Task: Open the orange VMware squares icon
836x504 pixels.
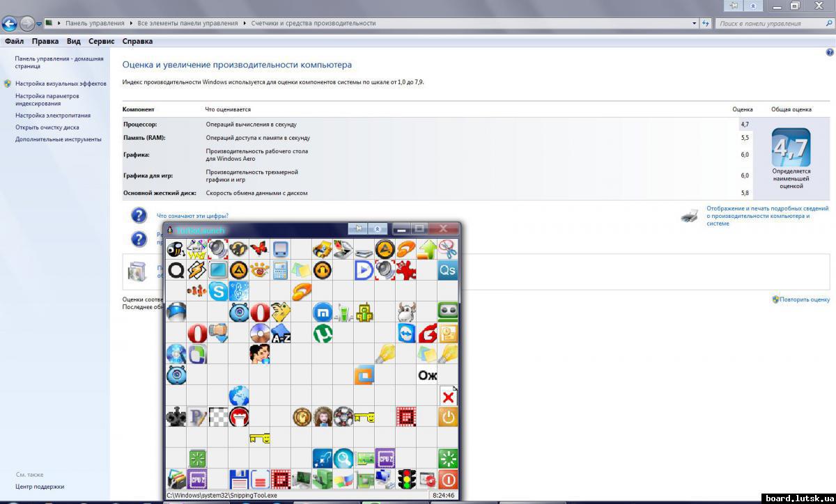Action: coord(364,375)
